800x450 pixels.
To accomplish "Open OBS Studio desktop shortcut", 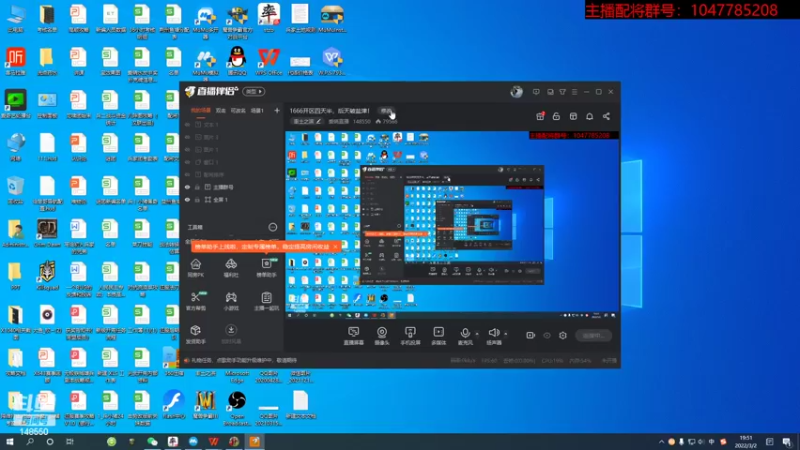I will [x=237, y=408].
